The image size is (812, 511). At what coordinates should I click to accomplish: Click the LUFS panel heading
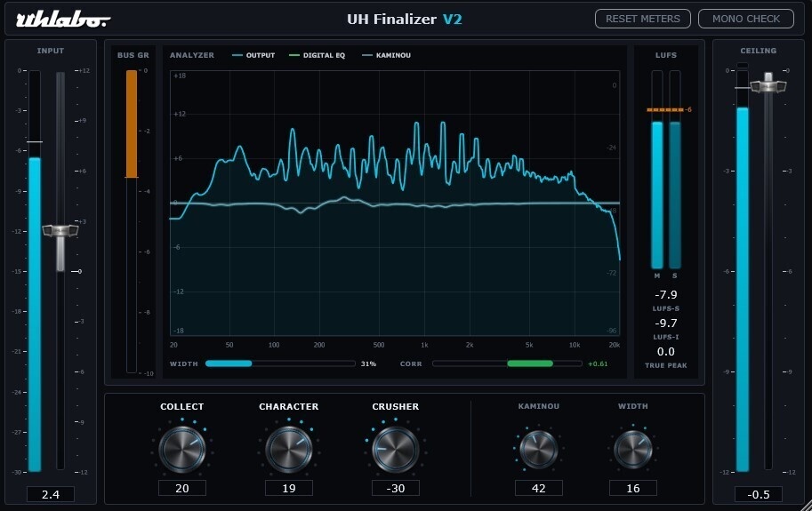click(x=665, y=55)
